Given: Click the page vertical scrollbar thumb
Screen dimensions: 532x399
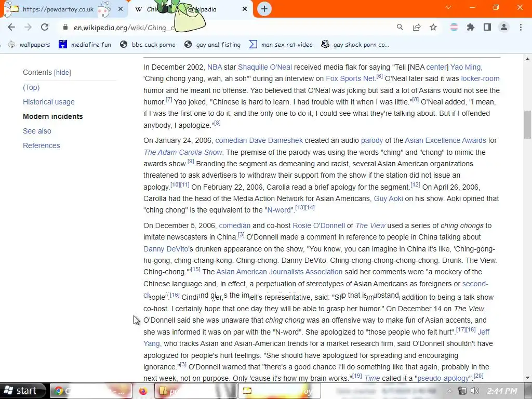Looking at the screenshot, I should tap(527, 125).
